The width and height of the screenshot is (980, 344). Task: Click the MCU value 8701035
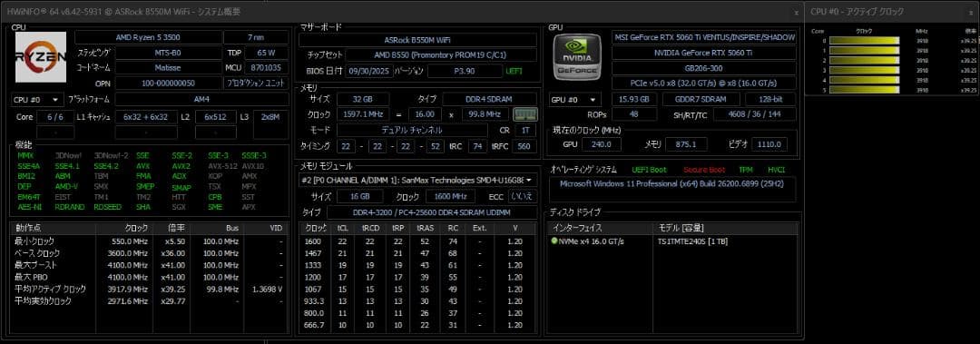pos(266,67)
